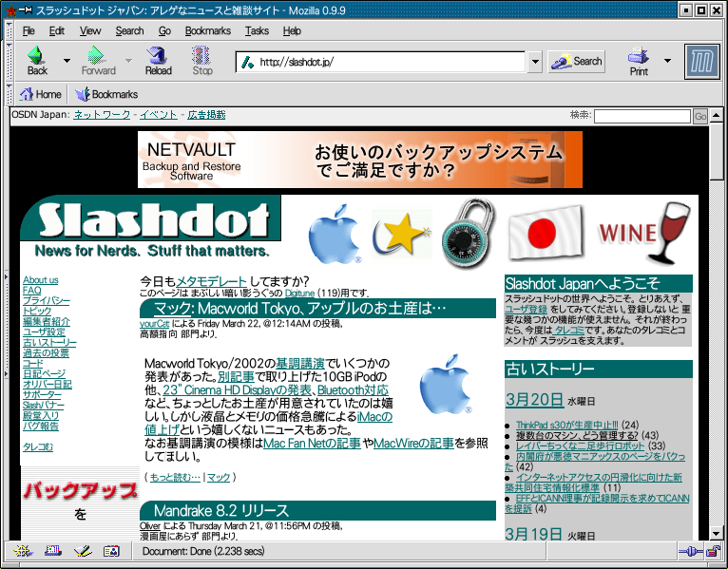The height and width of the screenshot is (569, 728).
Task: Open the Slashバナー sidebar link
Action: (x=43, y=405)
